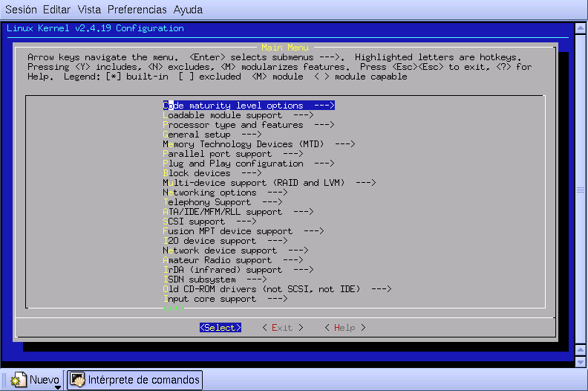
Task: Click the Linux Kernel v2.4.19 Configuration title
Action: [x=95, y=28]
